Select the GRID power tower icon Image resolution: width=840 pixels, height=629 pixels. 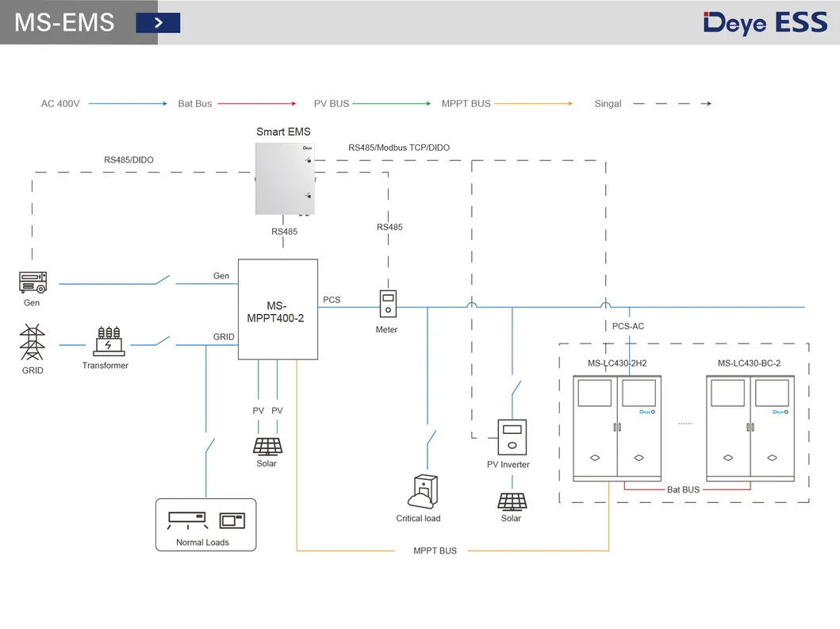pos(33,343)
